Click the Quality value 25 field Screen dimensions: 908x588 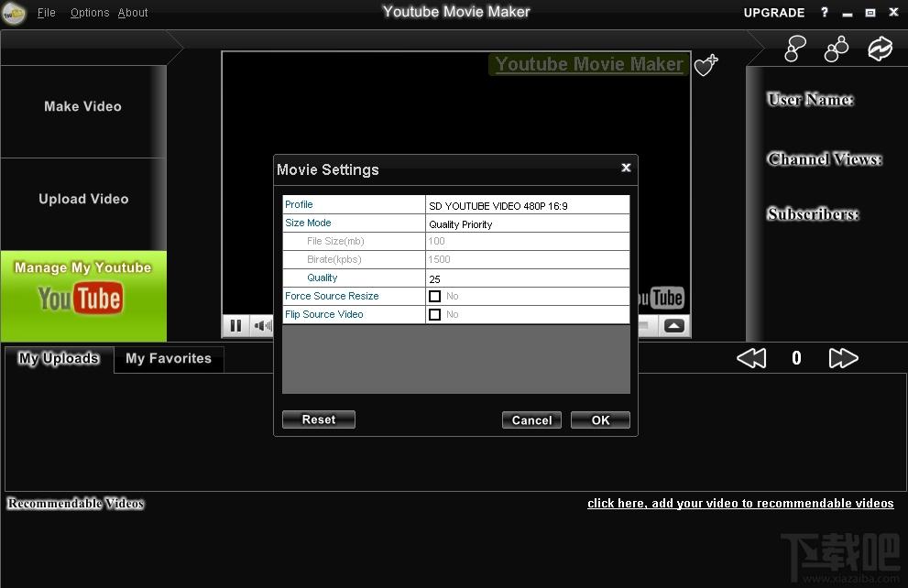pos(528,278)
